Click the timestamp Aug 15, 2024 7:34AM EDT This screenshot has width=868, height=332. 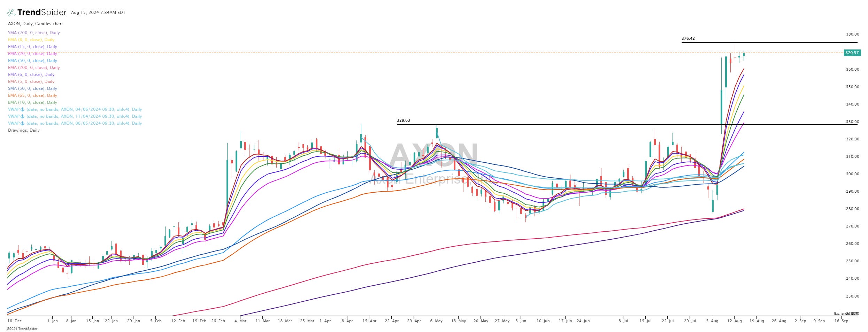(98, 13)
